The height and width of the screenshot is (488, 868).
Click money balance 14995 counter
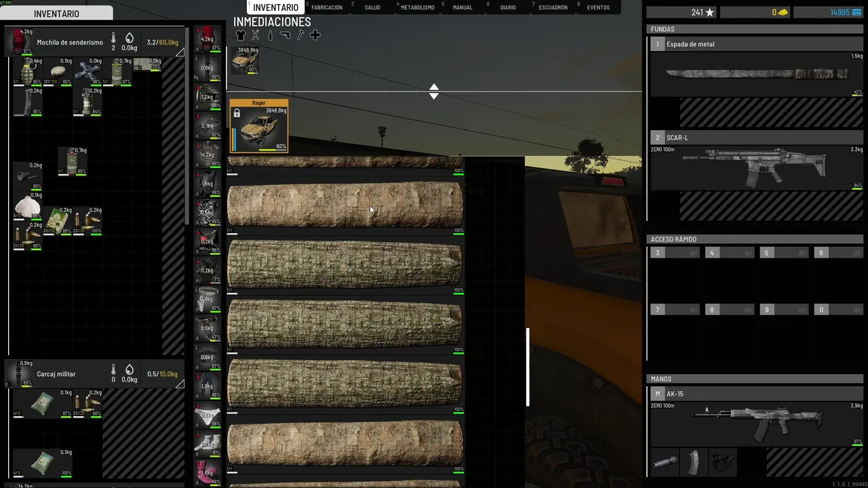(x=829, y=12)
